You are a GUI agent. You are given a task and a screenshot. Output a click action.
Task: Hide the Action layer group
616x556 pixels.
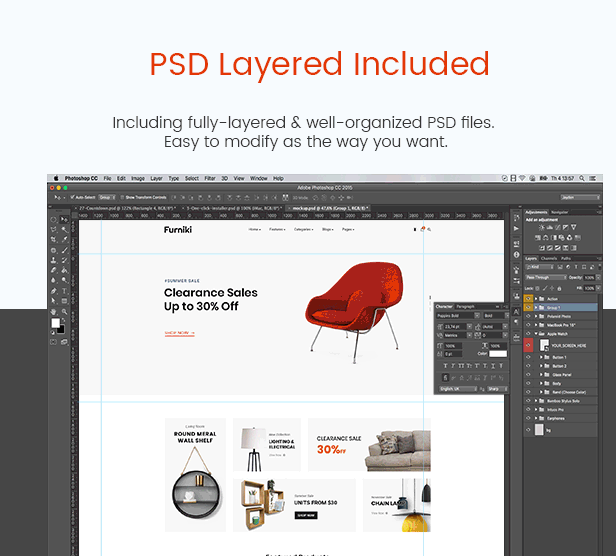528,299
